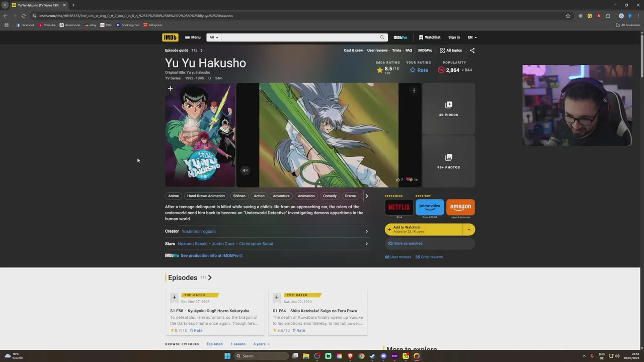Select the Shōnen genre chip
This screenshot has width=644, height=362.
(239, 196)
